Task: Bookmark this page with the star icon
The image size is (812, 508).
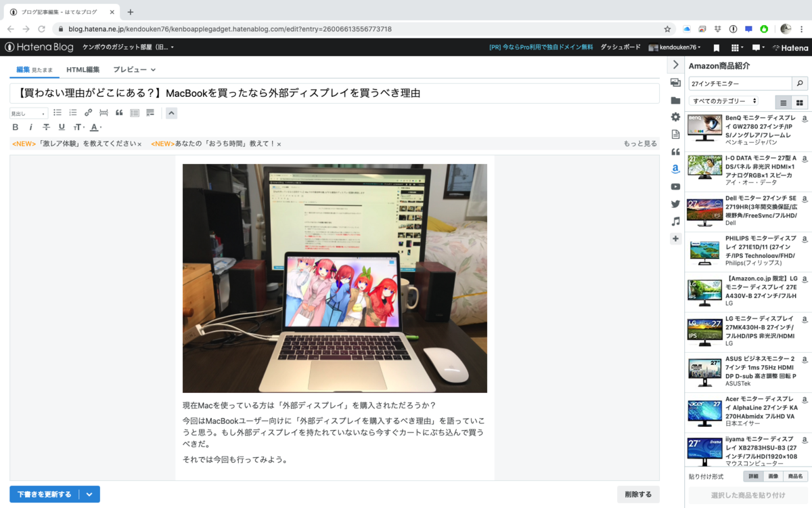Action: (x=667, y=29)
